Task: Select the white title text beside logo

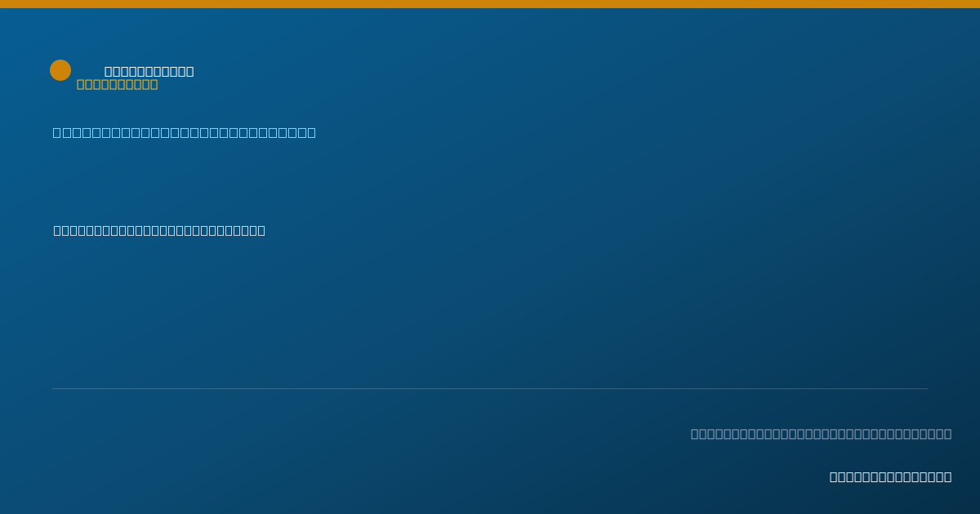Action: [149, 72]
